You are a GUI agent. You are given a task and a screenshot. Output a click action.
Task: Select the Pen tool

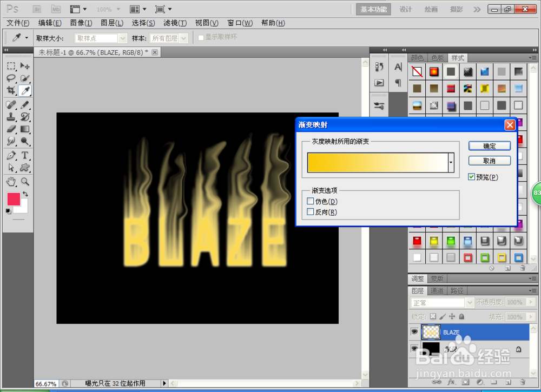(11, 155)
